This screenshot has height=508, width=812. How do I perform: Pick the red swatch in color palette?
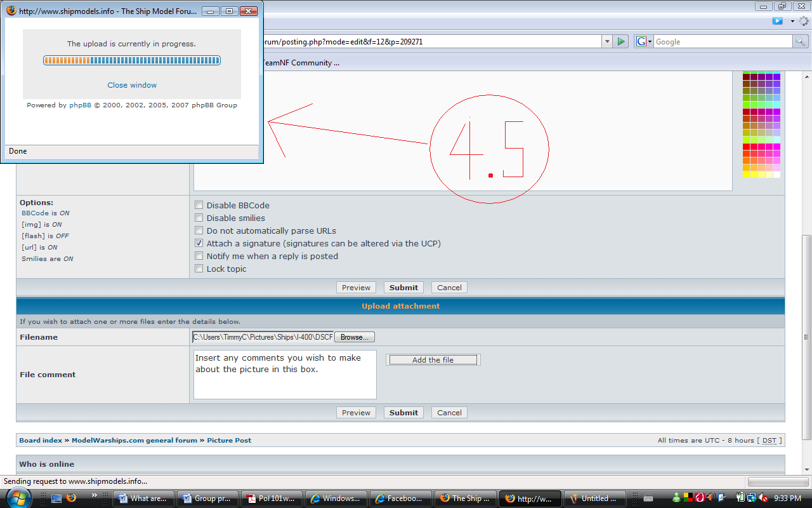coord(747,147)
